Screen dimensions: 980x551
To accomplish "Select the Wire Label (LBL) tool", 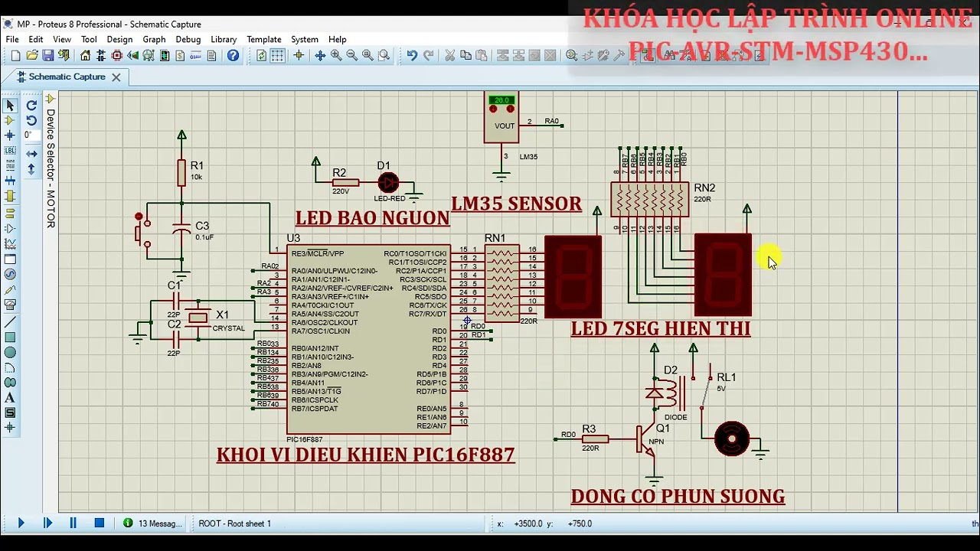I will 10,151.
